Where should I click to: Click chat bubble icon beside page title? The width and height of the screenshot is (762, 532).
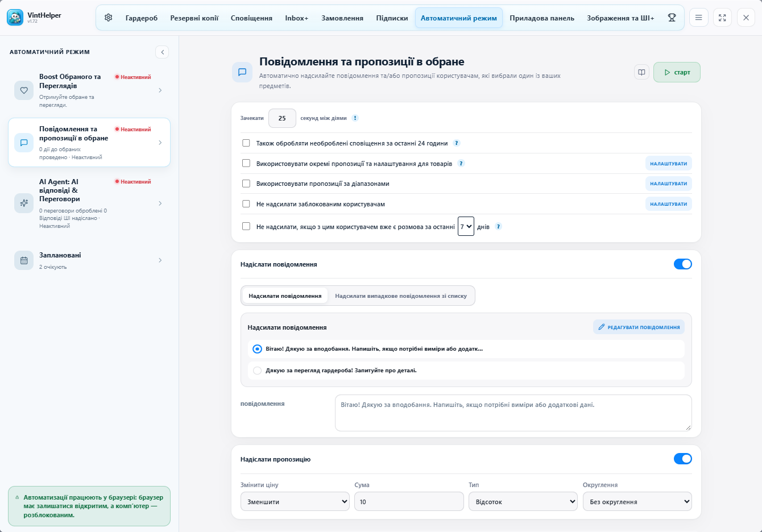(242, 72)
